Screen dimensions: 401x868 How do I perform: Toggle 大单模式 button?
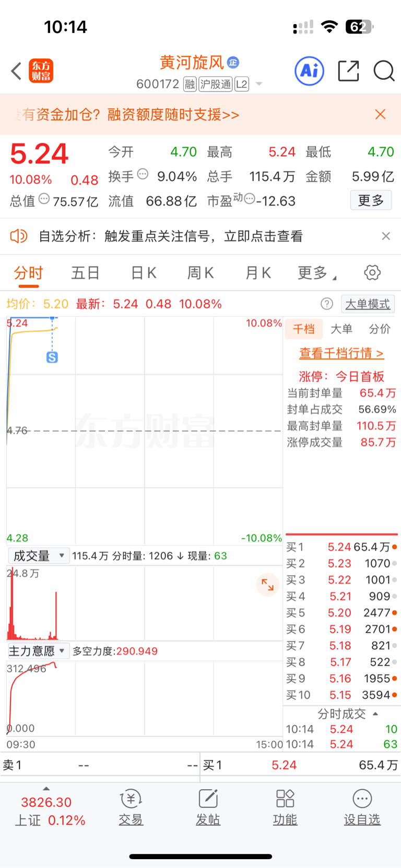coord(368,304)
